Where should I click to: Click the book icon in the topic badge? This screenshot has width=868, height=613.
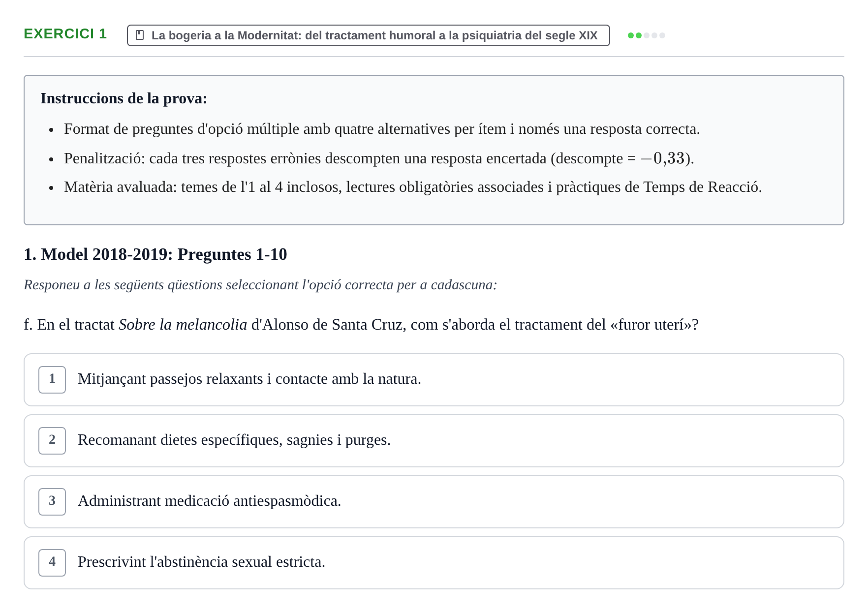pos(140,35)
